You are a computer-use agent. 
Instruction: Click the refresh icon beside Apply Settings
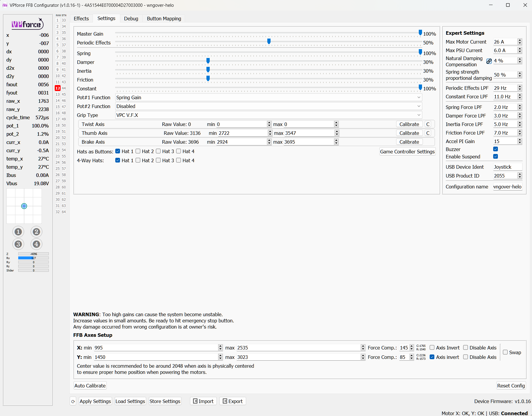click(x=73, y=401)
